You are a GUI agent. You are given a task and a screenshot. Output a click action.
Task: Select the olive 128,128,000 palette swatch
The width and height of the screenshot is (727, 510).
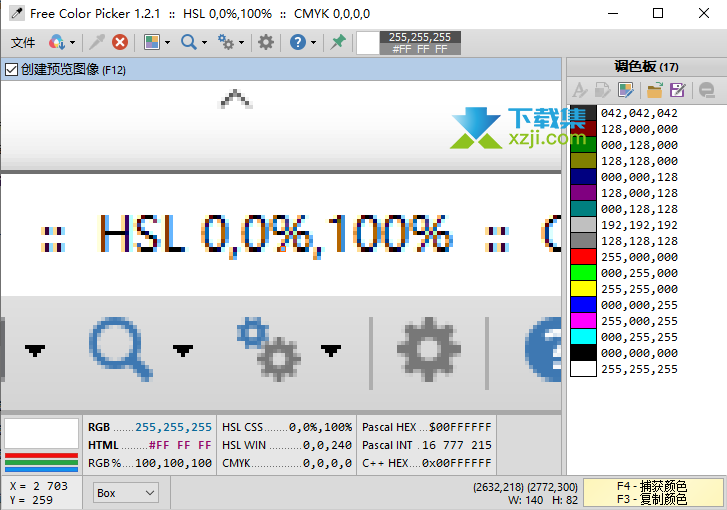tap(583, 161)
